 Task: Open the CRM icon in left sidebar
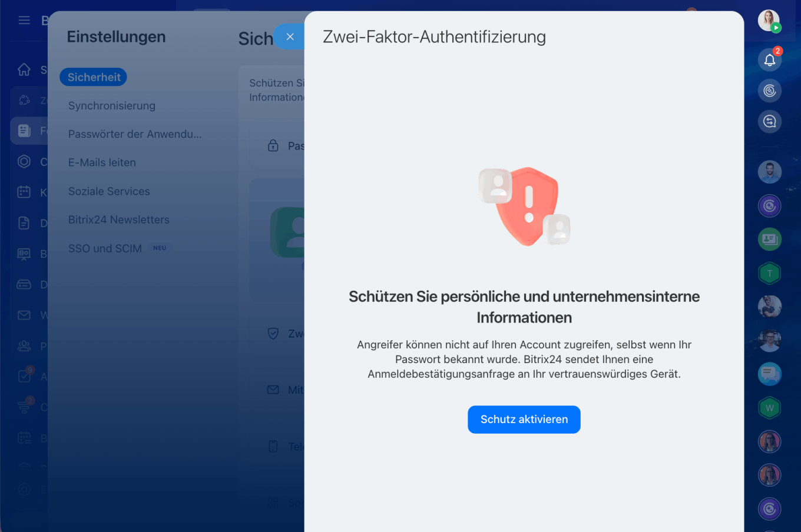pyautogui.click(x=24, y=161)
